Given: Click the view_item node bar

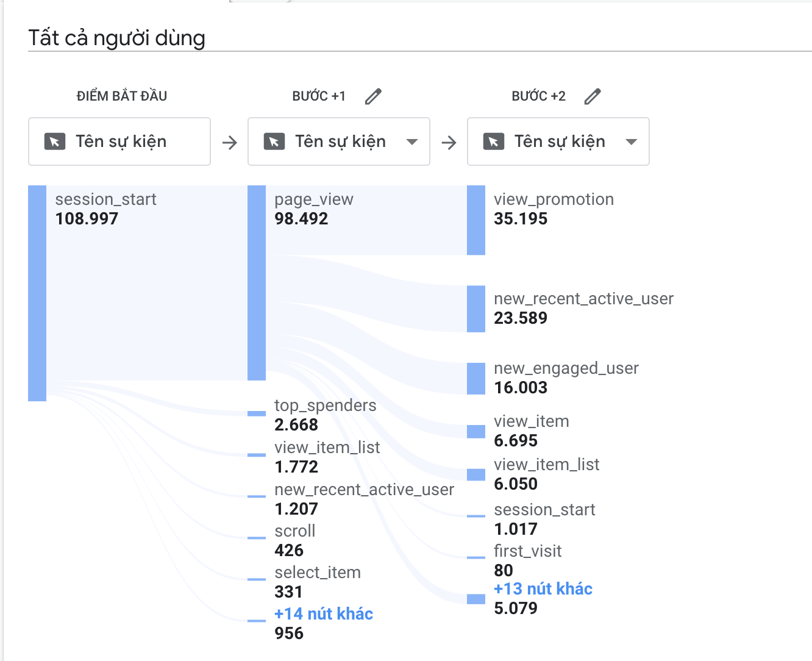Looking at the screenshot, I should tap(476, 432).
